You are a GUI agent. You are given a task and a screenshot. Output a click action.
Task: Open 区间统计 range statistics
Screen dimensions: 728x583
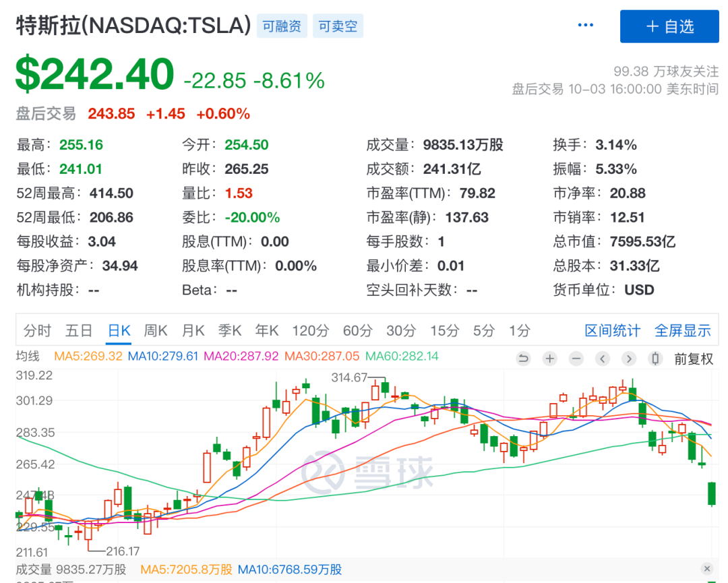(x=612, y=330)
